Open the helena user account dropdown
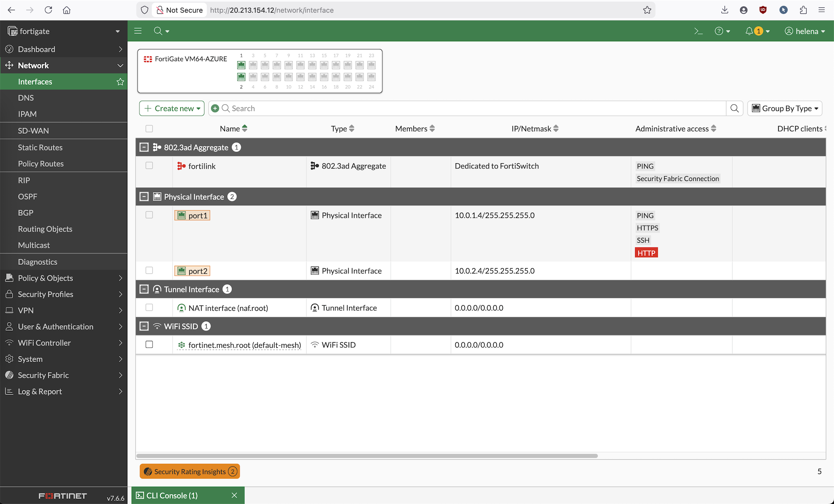 (805, 31)
